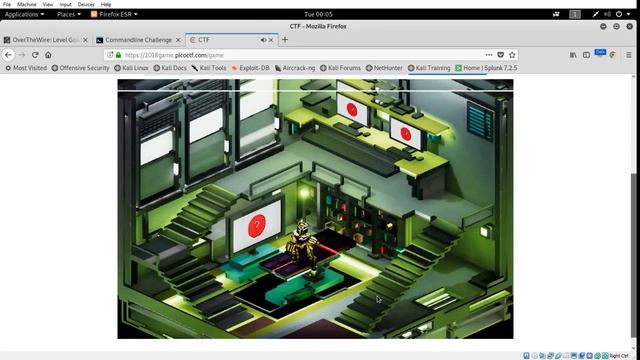The width and height of the screenshot is (640, 360).
Task: Click the upper-left question-mark monitor on the desk
Action: [352, 109]
